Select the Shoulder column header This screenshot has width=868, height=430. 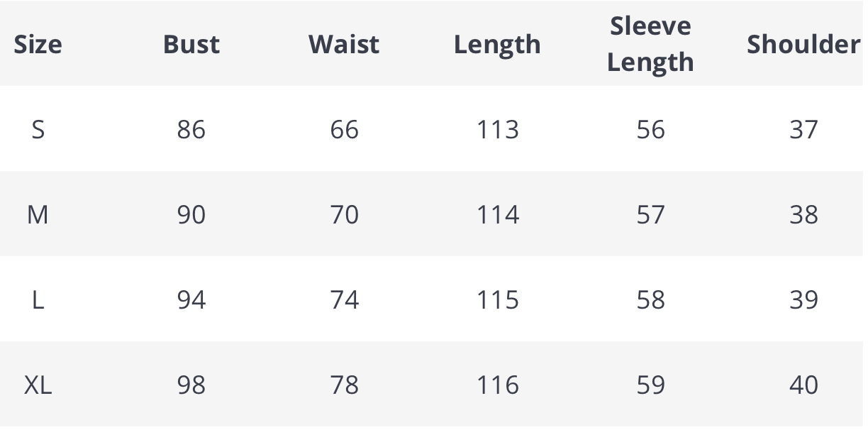click(x=803, y=44)
